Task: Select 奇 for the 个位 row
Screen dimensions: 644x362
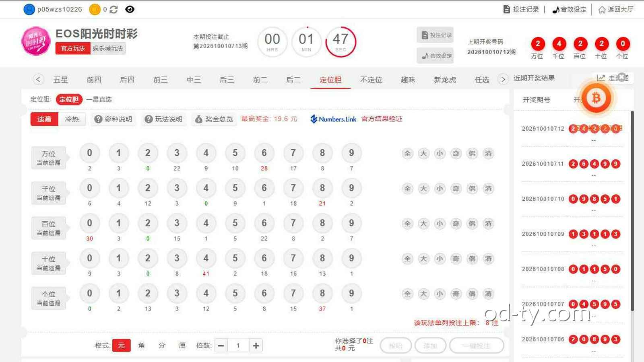Action: coord(456,294)
